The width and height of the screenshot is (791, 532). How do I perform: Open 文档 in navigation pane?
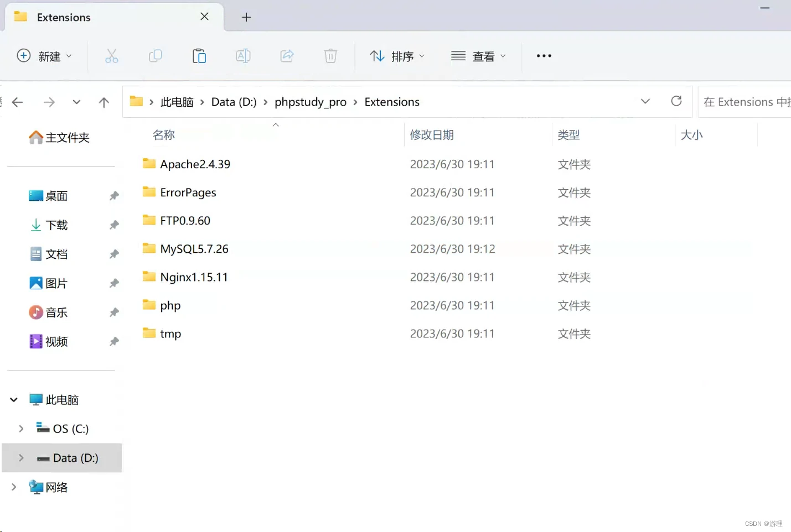click(48, 254)
